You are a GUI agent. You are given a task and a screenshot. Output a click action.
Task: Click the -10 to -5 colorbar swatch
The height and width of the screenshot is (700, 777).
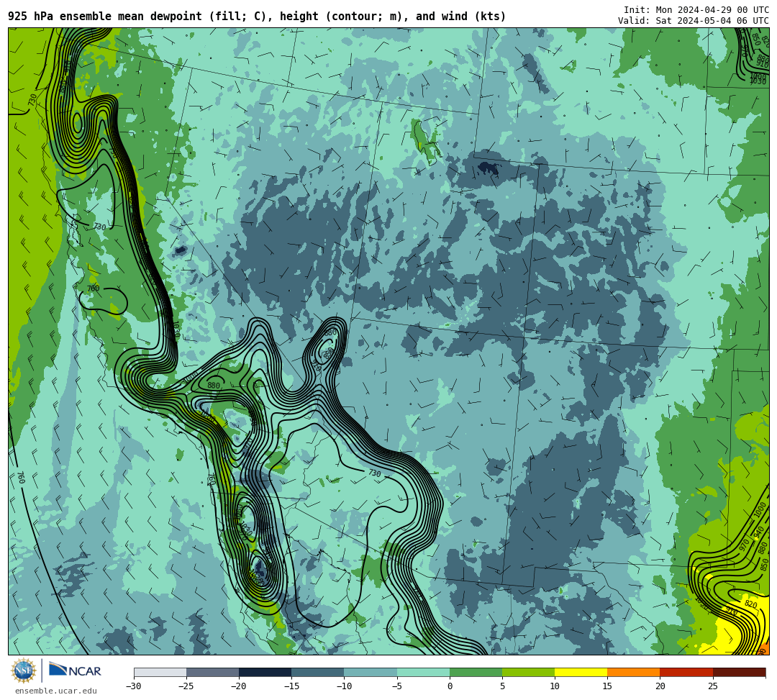tap(371, 672)
